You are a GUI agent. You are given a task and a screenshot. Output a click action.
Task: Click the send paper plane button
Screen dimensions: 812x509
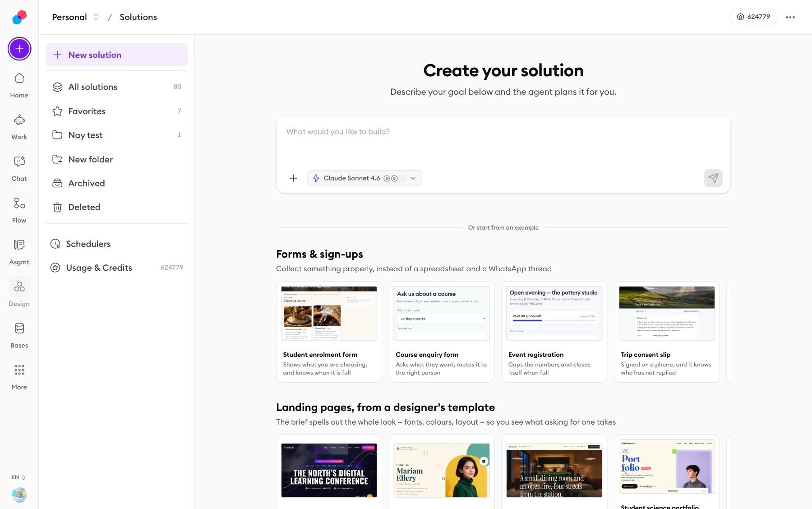click(x=713, y=178)
